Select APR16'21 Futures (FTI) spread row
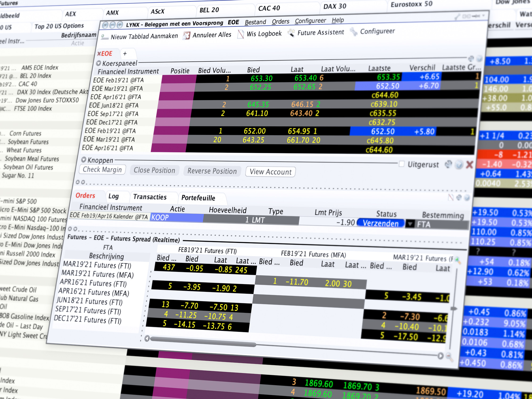This screenshot has width=532, height=399. [93, 283]
